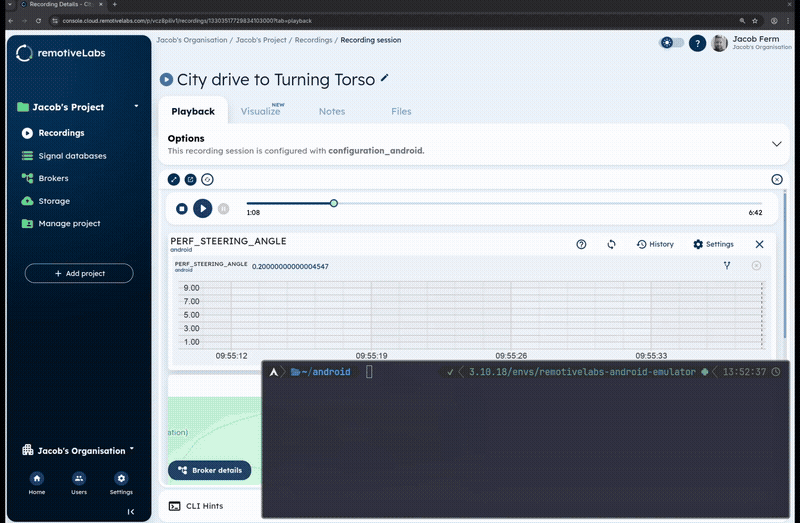Stop the playback
800x523 pixels.
[x=182, y=209]
